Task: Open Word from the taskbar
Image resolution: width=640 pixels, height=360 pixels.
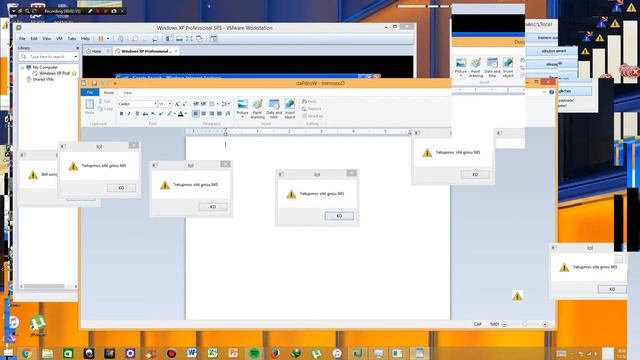Action: click(x=192, y=353)
